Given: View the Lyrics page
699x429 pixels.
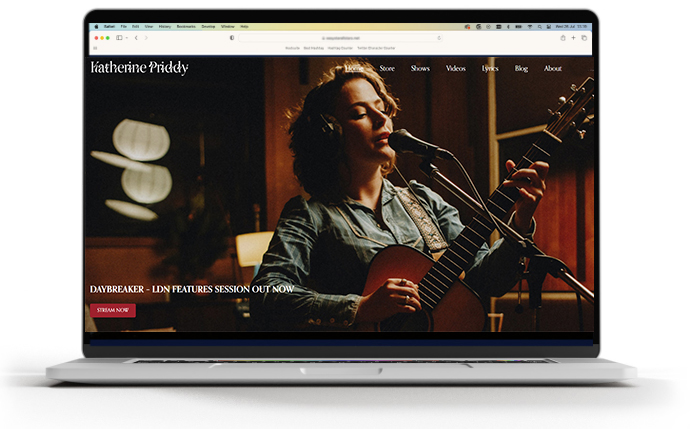Looking at the screenshot, I should tap(490, 68).
